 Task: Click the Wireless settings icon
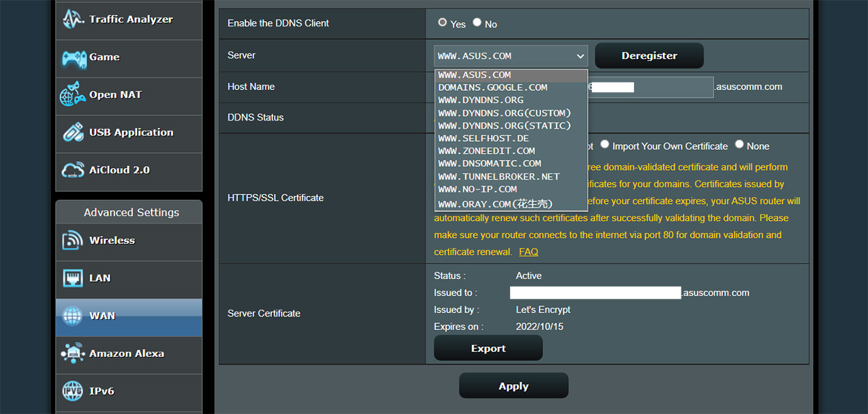coord(73,241)
